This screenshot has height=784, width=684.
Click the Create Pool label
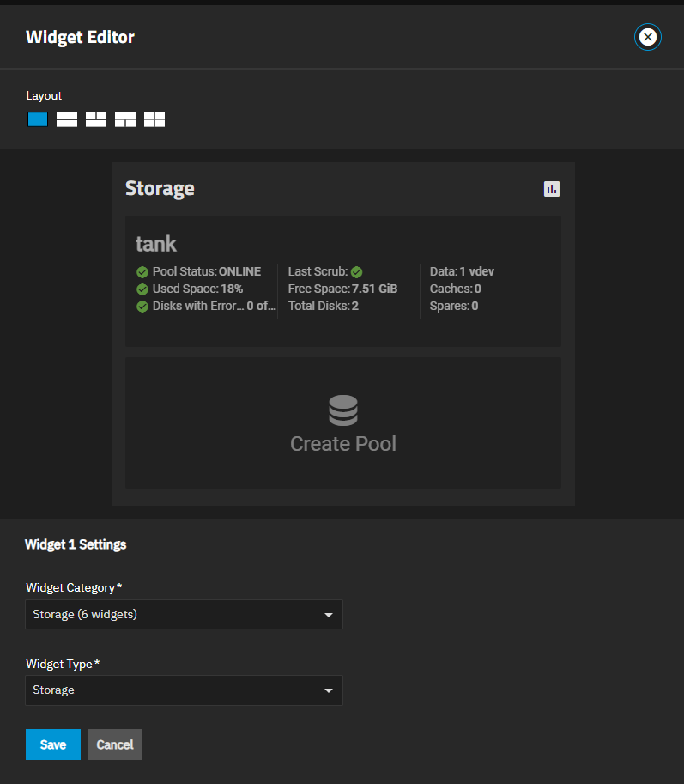pyautogui.click(x=343, y=444)
